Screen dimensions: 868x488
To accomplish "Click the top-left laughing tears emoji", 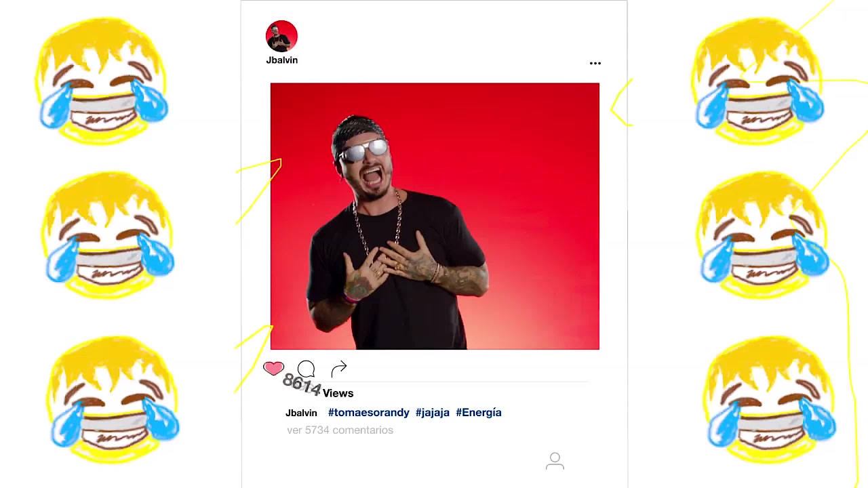I will [x=102, y=81].
